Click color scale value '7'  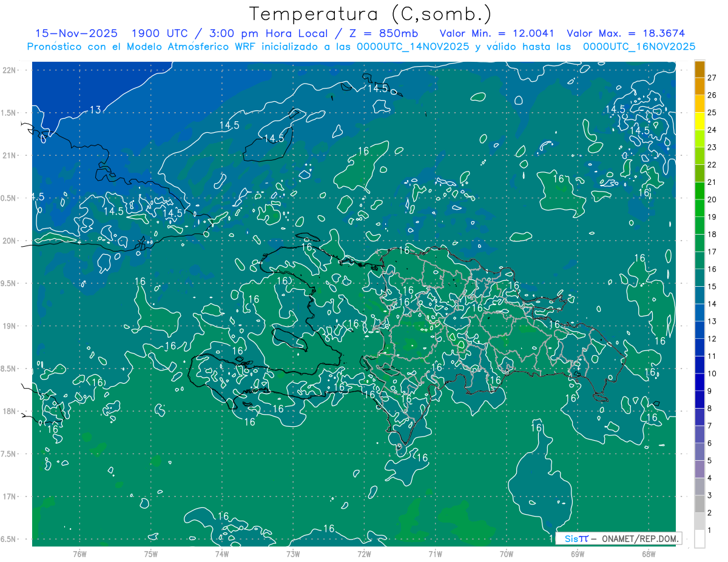click(710, 426)
